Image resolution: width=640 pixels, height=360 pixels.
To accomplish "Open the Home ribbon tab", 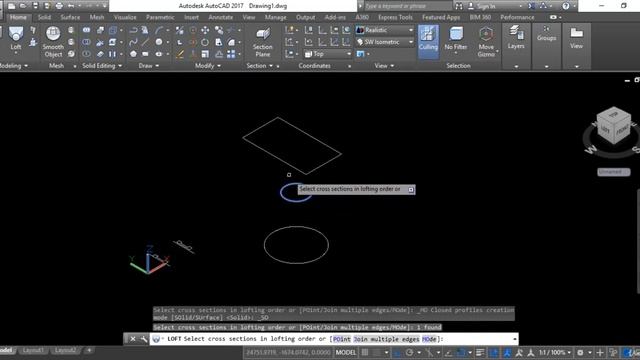I will [18, 17].
